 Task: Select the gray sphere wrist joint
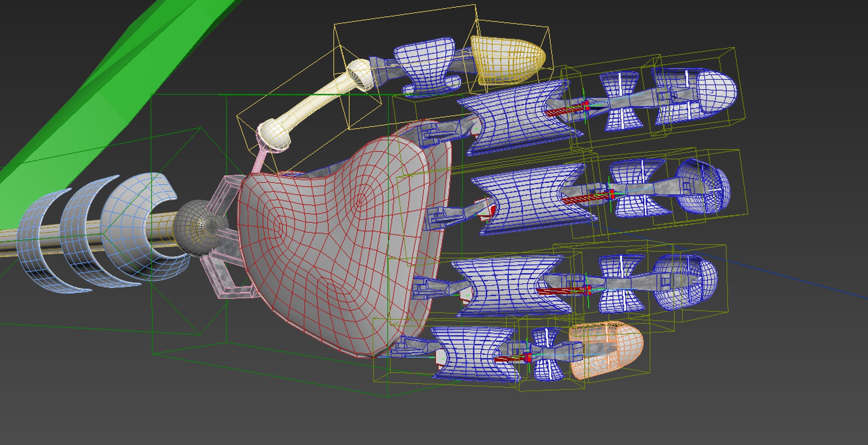click(200, 229)
